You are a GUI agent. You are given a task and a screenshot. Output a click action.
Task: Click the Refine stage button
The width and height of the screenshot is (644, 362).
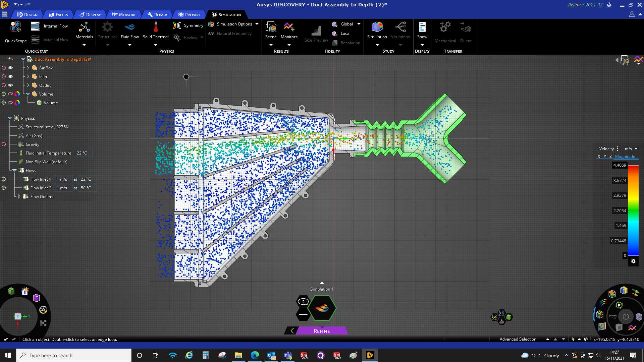322,331
